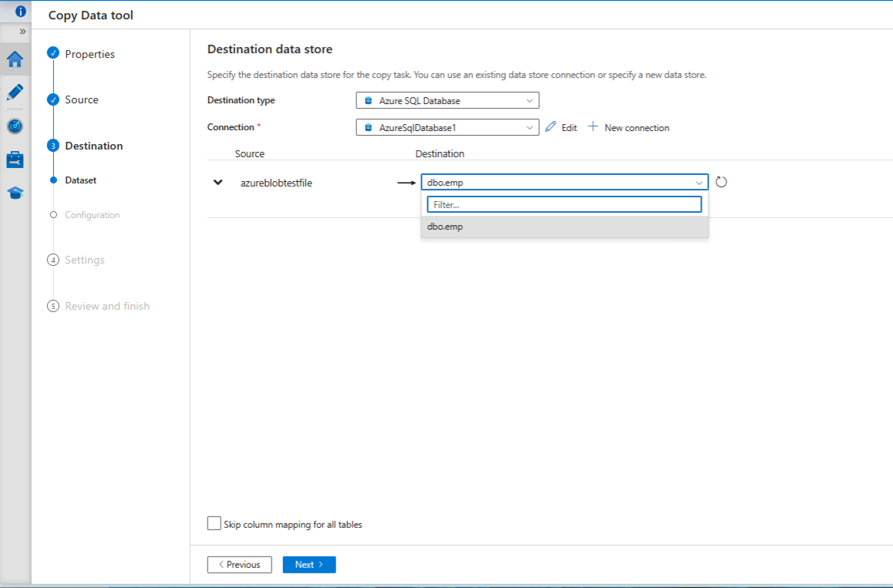
Task: Click the Destination column header
Action: [440, 153]
